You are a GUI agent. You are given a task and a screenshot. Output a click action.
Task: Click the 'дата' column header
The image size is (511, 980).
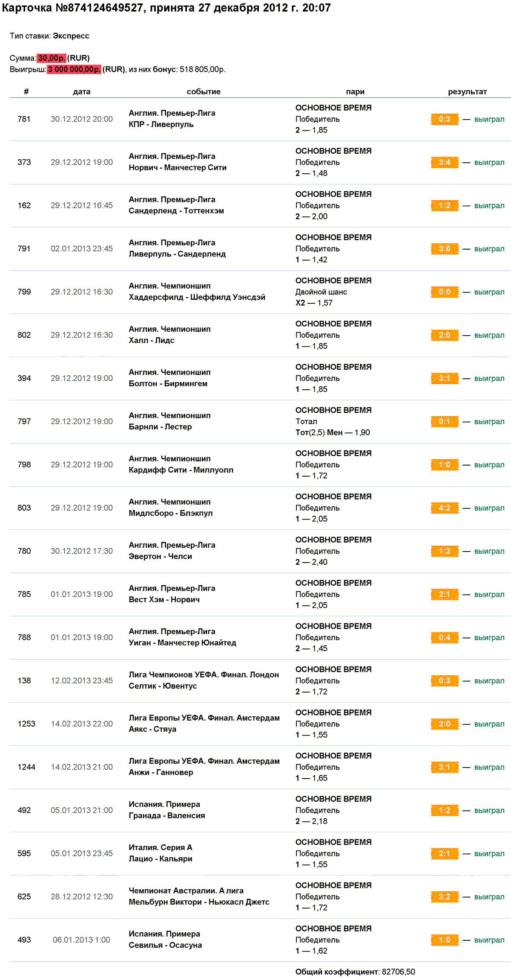coord(81,92)
